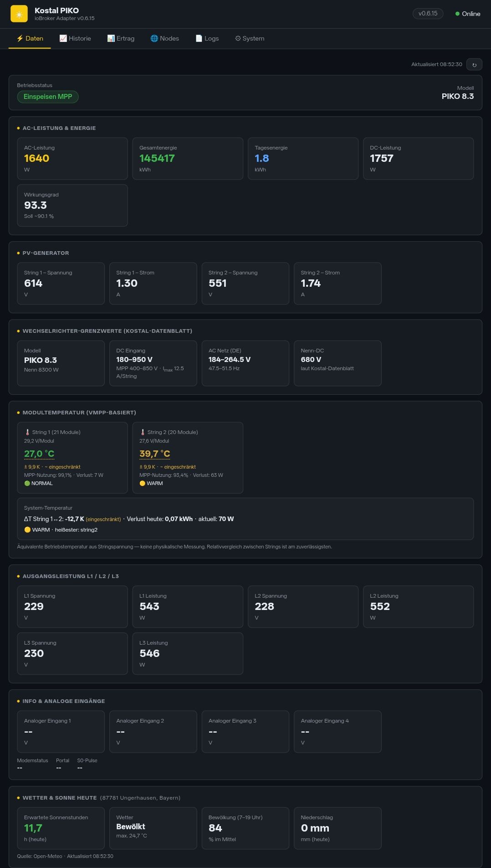Click the String 2 thermometer icon

click(x=143, y=432)
